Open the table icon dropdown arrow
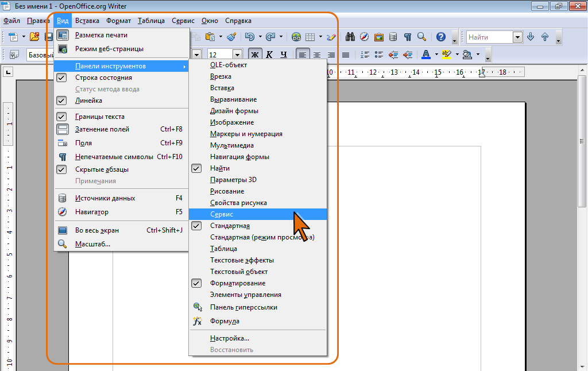This screenshot has height=371, width=588. pos(320,37)
